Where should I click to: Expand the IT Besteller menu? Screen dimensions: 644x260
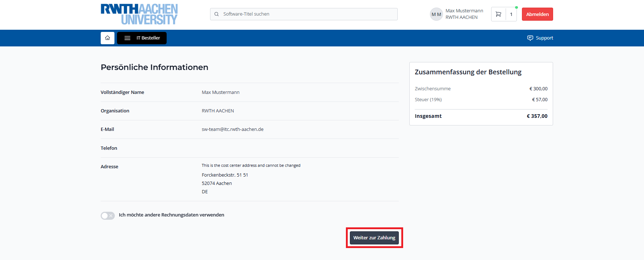coord(148,38)
